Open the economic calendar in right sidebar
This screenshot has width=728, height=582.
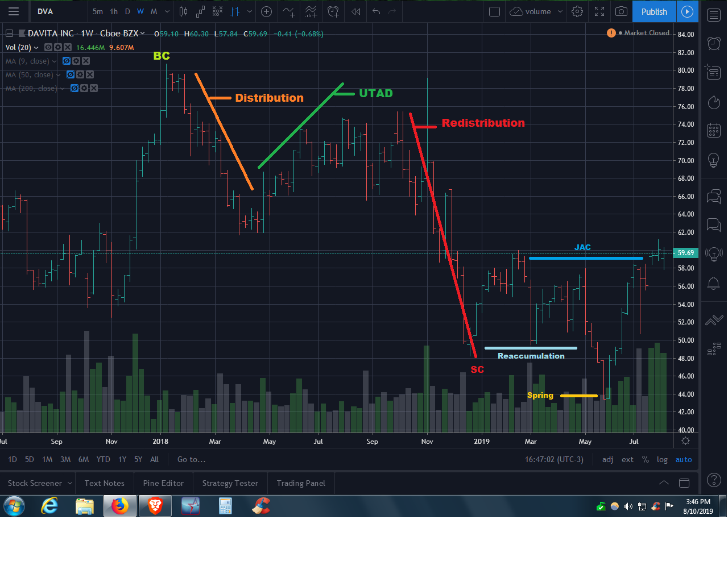click(x=714, y=130)
